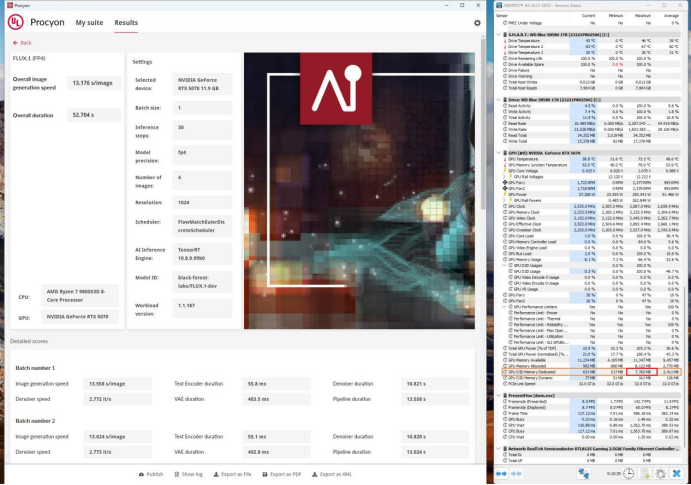Collapse the S.M.A.R.T. WD Blue section

501,35
